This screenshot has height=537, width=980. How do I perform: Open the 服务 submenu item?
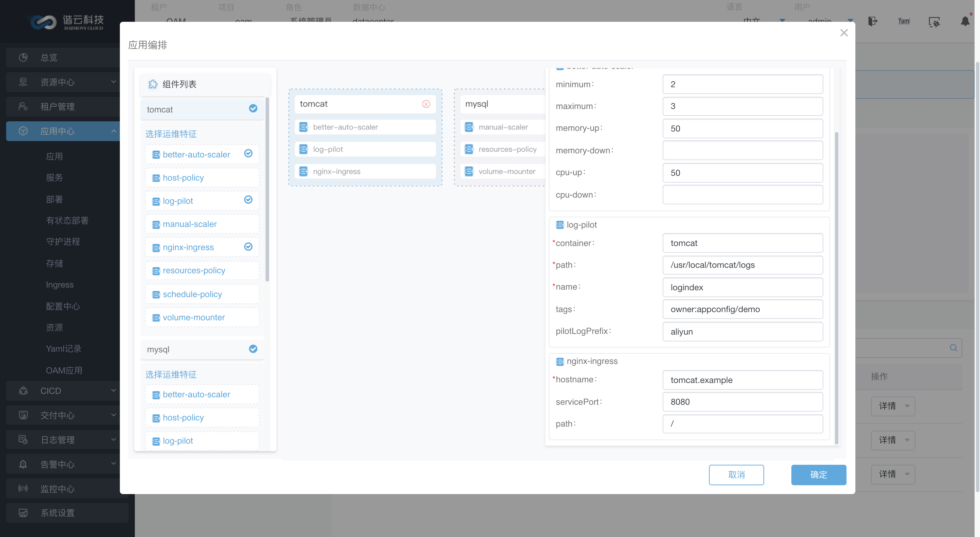54,178
